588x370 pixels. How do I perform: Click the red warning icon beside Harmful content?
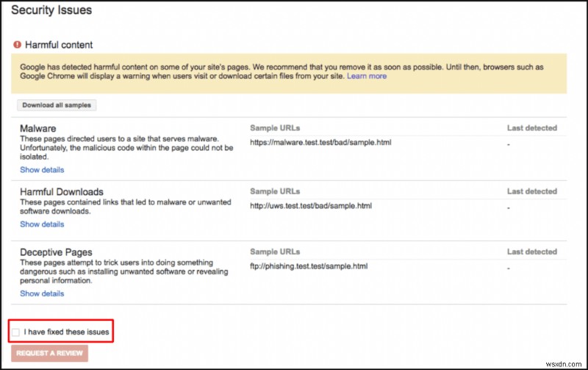[18, 45]
